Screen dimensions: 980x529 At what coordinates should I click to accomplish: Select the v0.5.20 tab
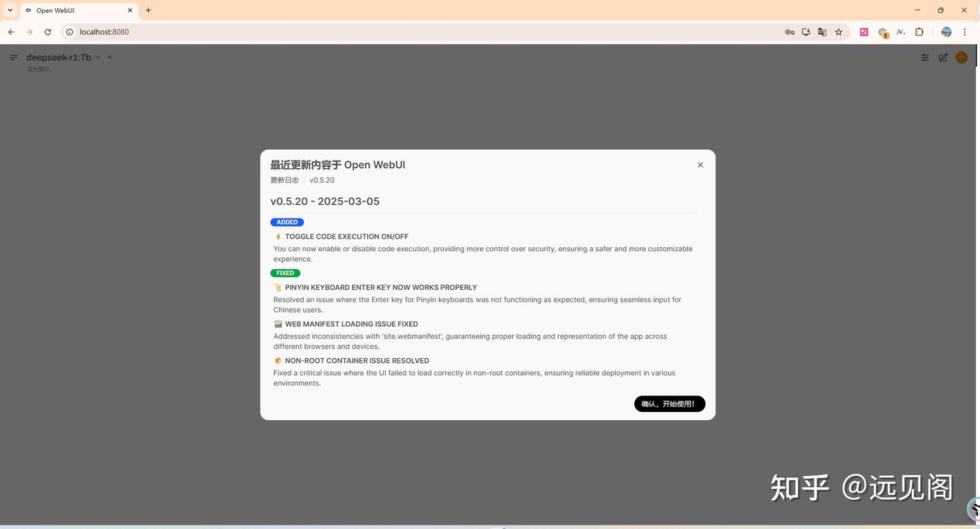pos(321,180)
